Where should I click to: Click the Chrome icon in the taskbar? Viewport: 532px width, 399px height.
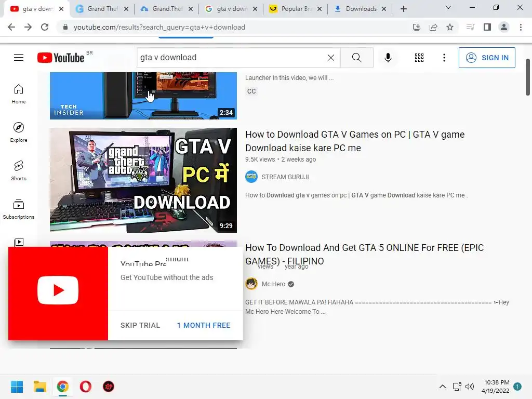(x=63, y=387)
